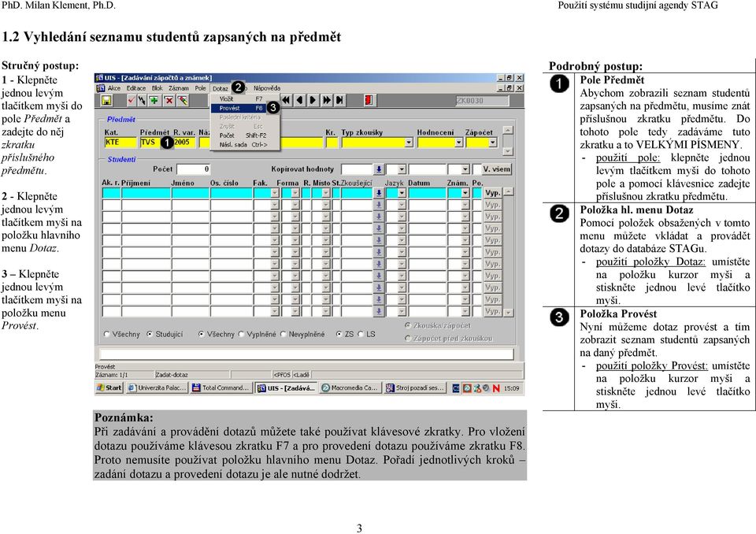Click the Počet field showing 0
The width and height of the screenshot is (756, 534).
tap(194, 169)
